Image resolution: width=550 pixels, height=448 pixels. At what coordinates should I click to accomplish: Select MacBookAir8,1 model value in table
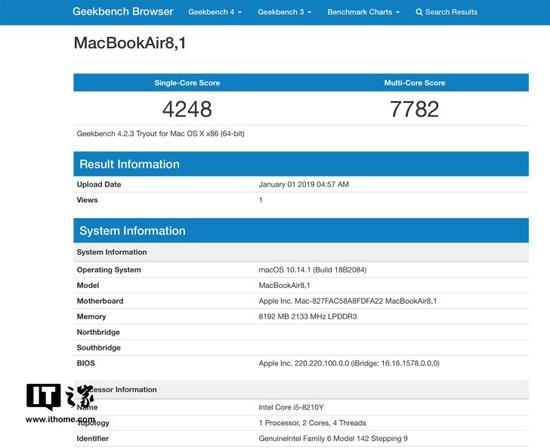tap(284, 285)
